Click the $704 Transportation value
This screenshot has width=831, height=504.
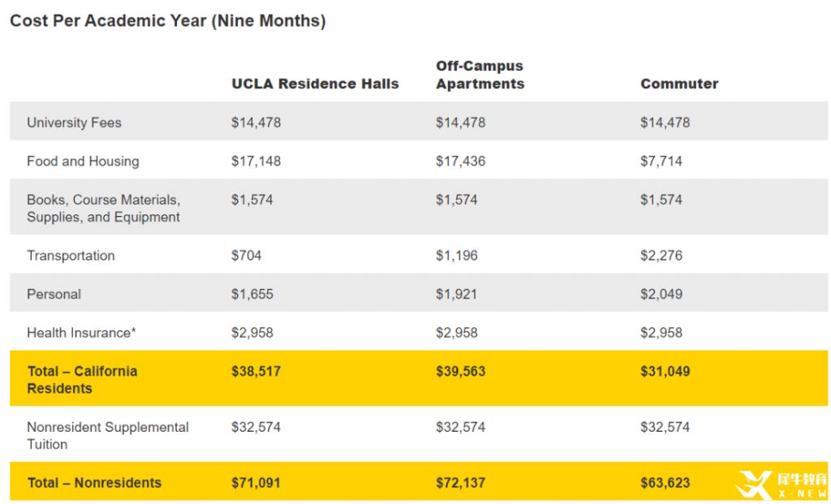[x=247, y=256]
